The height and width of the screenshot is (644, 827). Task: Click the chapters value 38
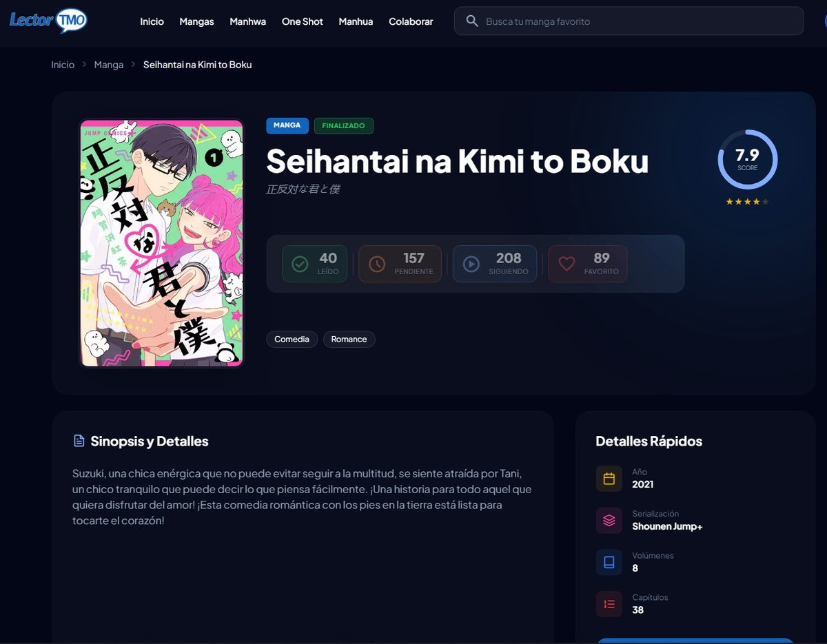click(x=637, y=610)
